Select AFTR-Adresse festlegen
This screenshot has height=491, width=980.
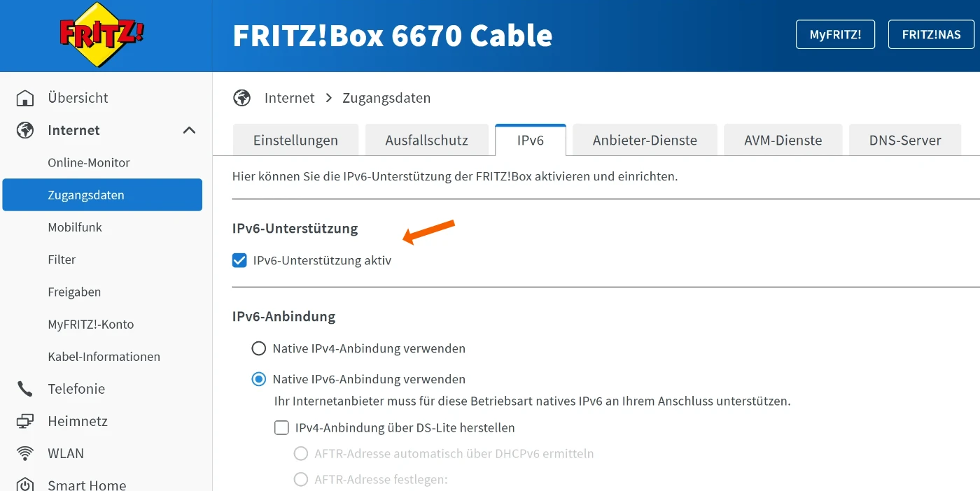pos(301,479)
